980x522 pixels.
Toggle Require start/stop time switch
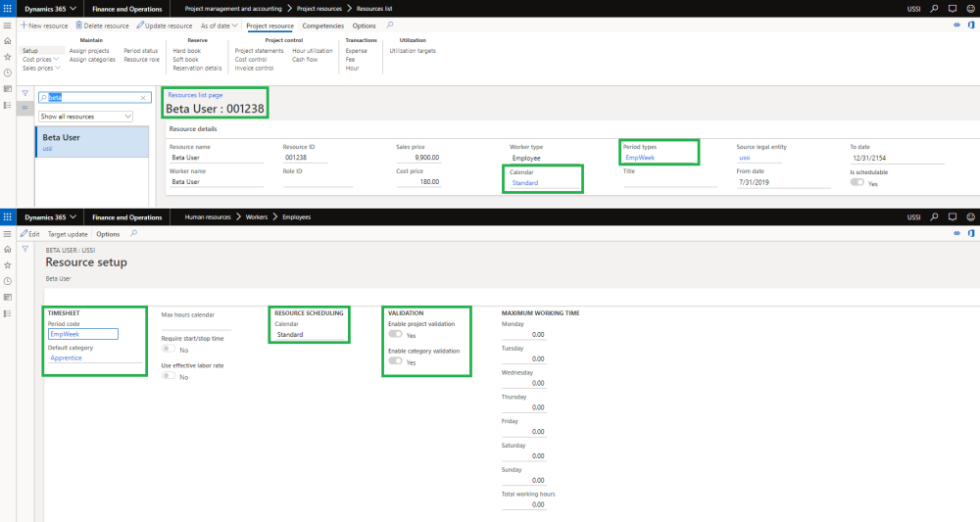(x=169, y=349)
